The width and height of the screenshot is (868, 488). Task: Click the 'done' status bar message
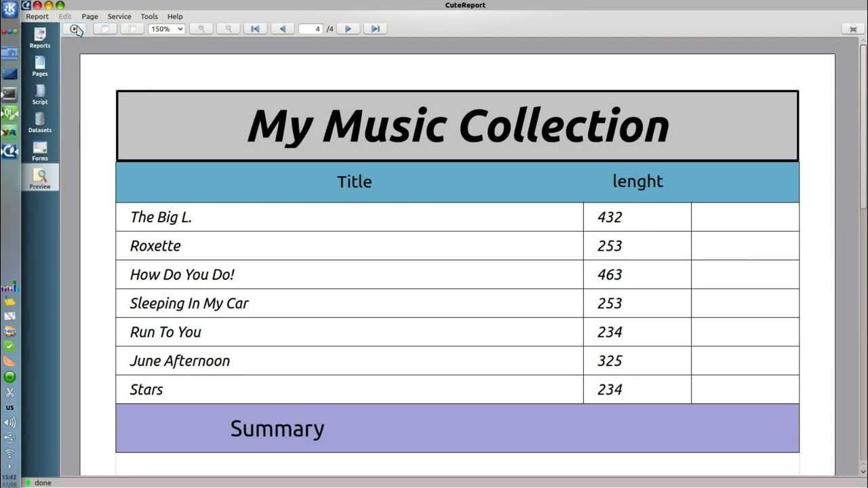[43, 483]
